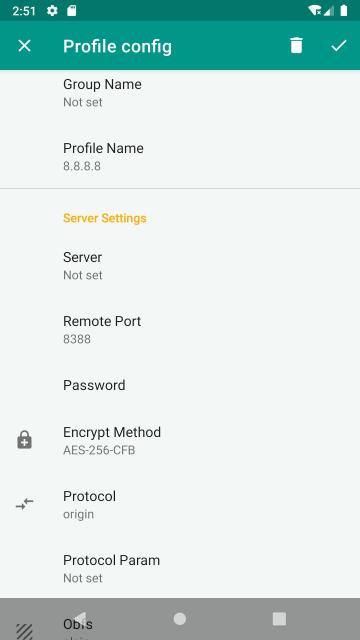Image resolution: width=360 pixels, height=640 pixels.
Task: Tap the Android back navigation button
Action: pyautogui.click(x=80, y=619)
